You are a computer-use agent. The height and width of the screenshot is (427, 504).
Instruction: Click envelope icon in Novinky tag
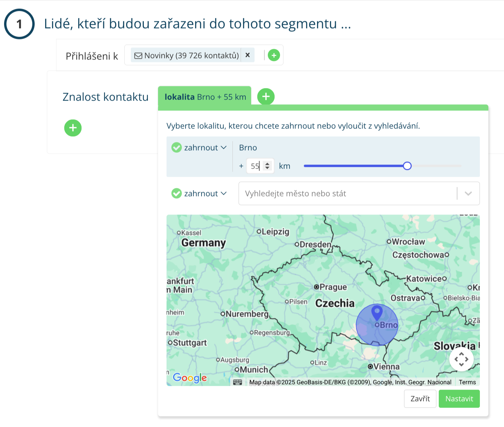(x=138, y=55)
